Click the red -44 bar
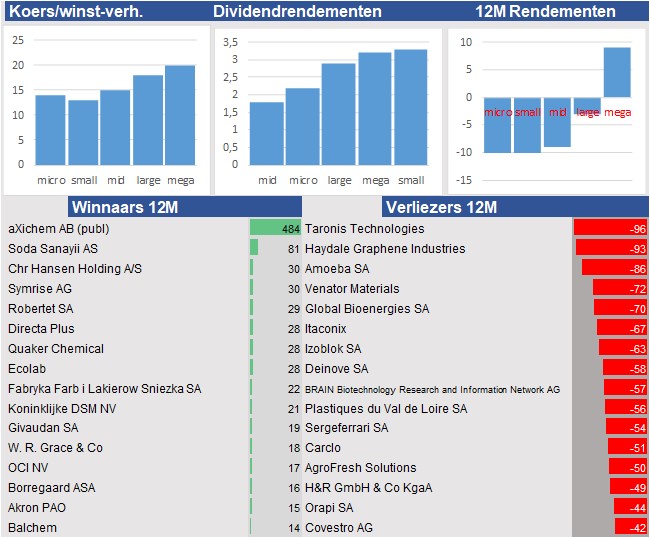 pos(631,506)
